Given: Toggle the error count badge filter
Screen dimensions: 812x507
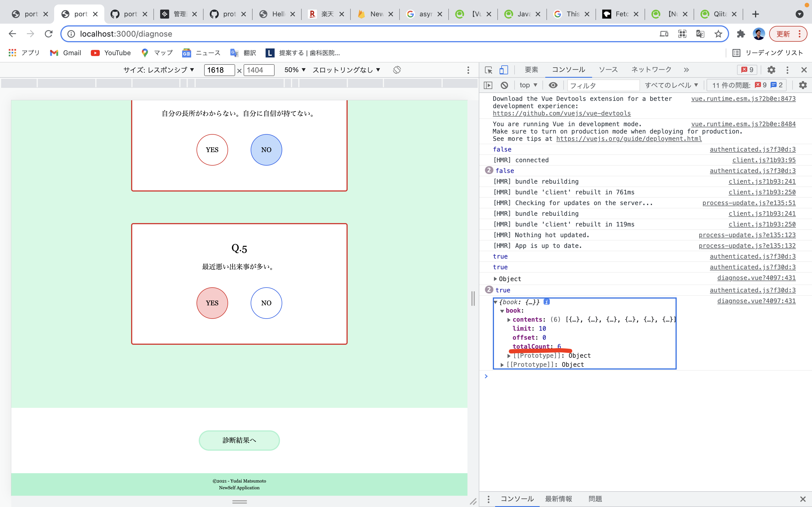Looking at the screenshot, I should pos(747,69).
